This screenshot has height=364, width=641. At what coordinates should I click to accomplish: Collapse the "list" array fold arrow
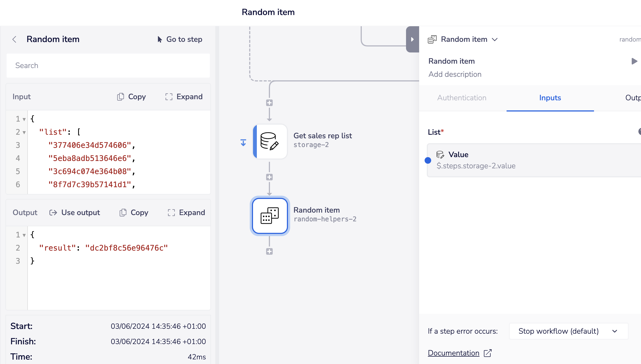pyautogui.click(x=24, y=133)
